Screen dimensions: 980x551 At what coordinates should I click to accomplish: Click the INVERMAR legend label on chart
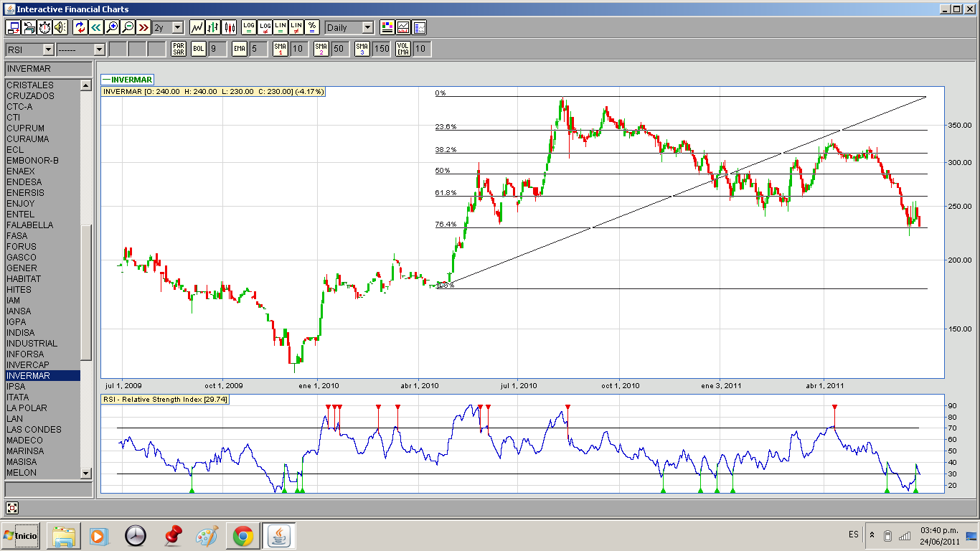point(127,80)
